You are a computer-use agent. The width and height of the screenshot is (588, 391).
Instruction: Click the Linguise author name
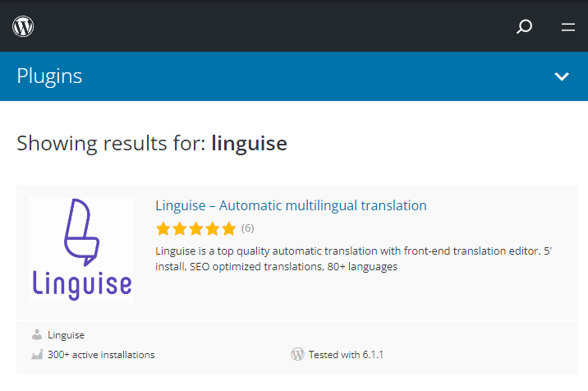click(66, 335)
